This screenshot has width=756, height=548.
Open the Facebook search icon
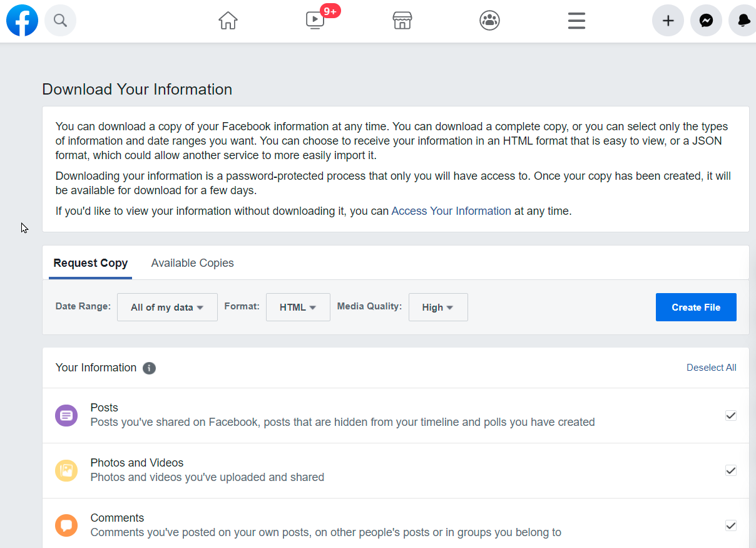(x=60, y=21)
